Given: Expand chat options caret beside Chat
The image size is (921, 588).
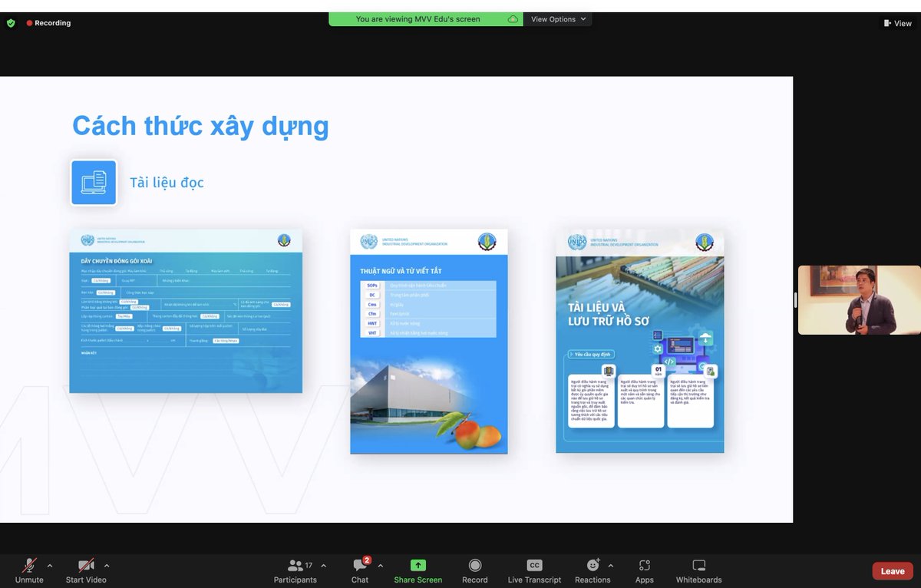Looking at the screenshot, I should click(x=381, y=566).
